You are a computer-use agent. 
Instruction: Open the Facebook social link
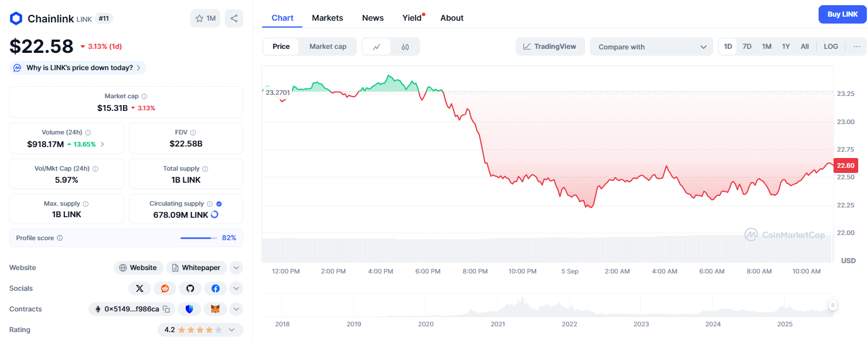coord(215,288)
